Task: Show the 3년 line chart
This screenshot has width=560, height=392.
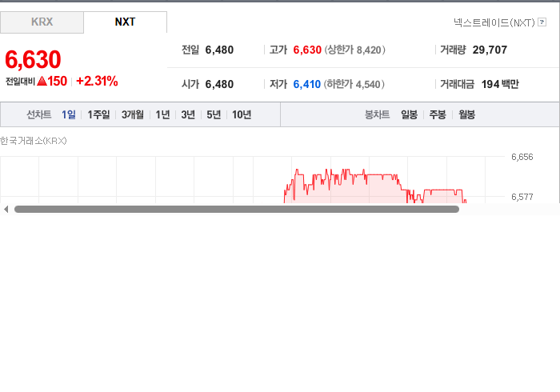Action: [188, 114]
